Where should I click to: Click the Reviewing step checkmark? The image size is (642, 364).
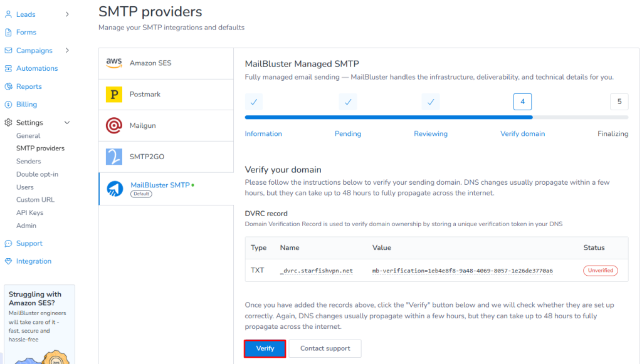click(x=431, y=102)
